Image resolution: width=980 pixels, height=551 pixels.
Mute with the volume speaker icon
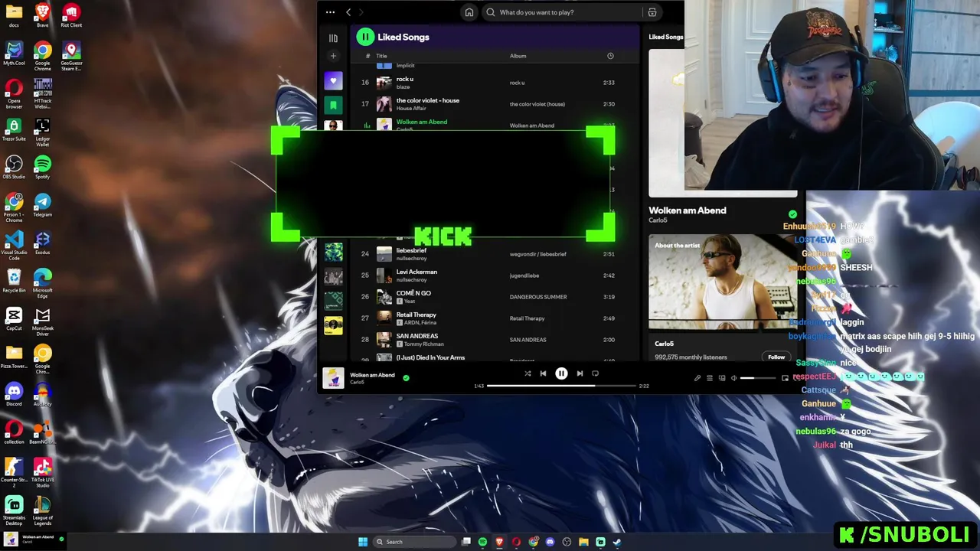pos(733,378)
